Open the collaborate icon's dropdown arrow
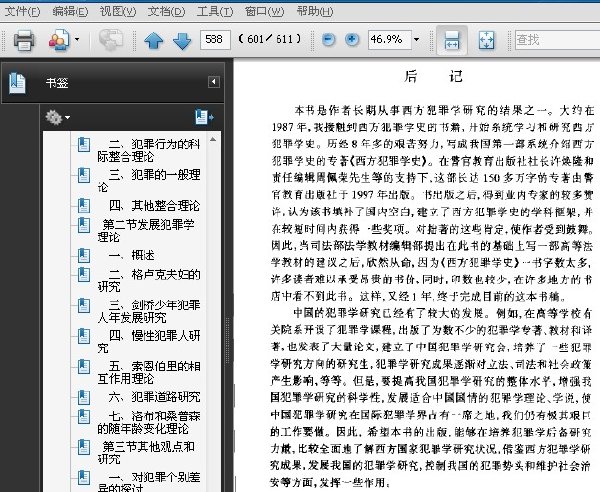 tap(77, 39)
